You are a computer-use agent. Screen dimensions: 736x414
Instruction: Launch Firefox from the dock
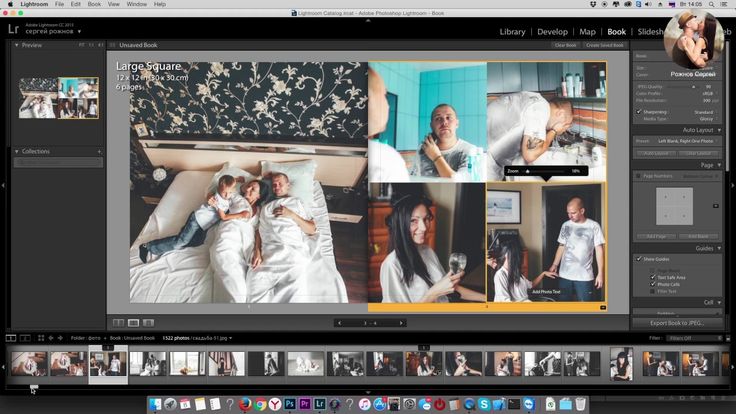[244, 404]
